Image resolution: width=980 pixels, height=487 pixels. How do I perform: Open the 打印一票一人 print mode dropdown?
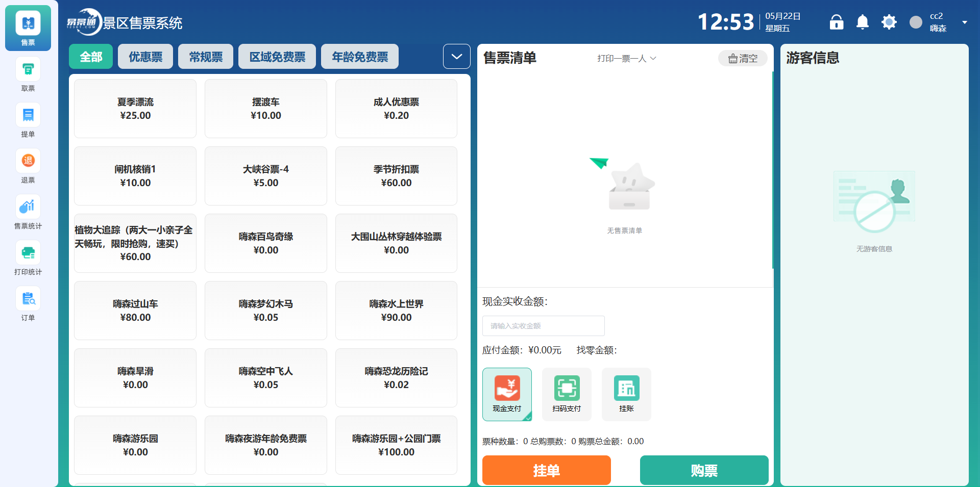tap(627, 59)
